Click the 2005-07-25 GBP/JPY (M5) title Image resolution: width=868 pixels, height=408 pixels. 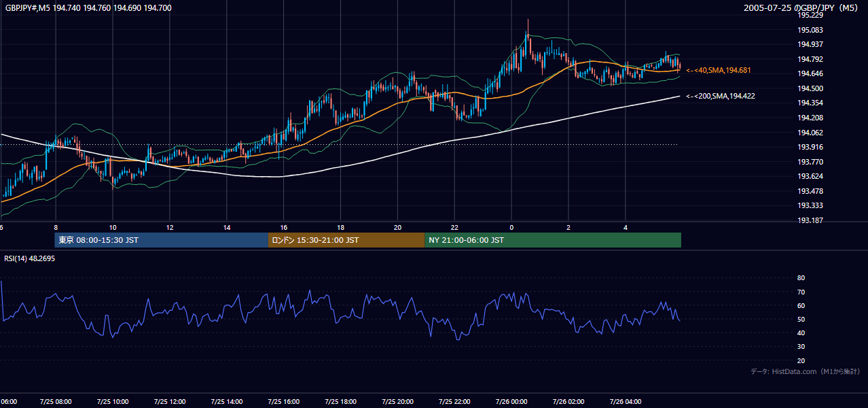pyautogui.click(x=802, y=8)
